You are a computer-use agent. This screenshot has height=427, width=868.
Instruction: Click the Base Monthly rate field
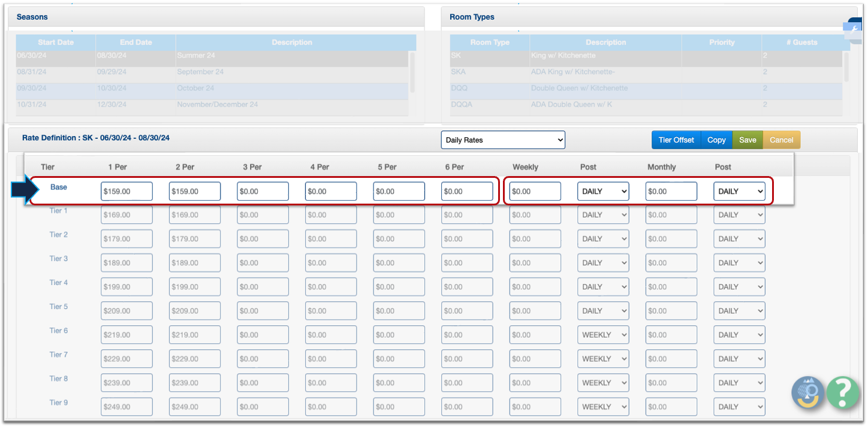671,192
